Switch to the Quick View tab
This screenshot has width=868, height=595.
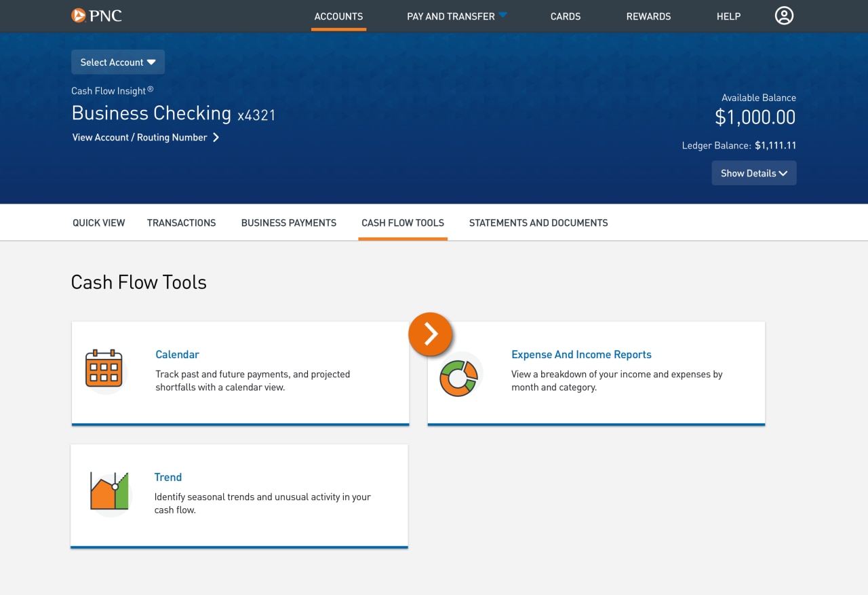coord(98,222)
